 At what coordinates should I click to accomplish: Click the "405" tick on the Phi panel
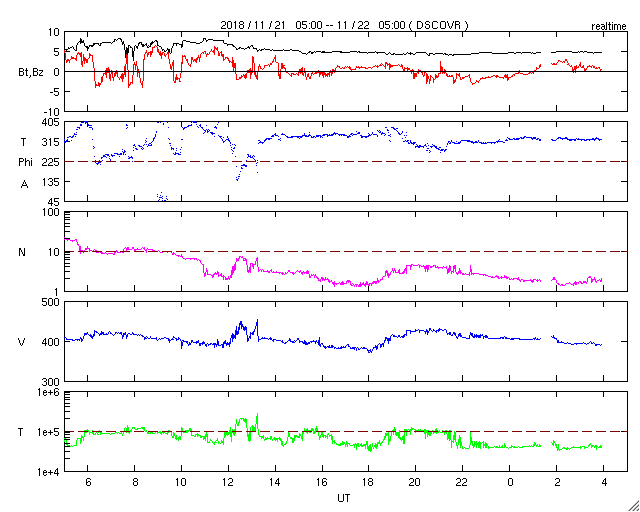(50, 122)
